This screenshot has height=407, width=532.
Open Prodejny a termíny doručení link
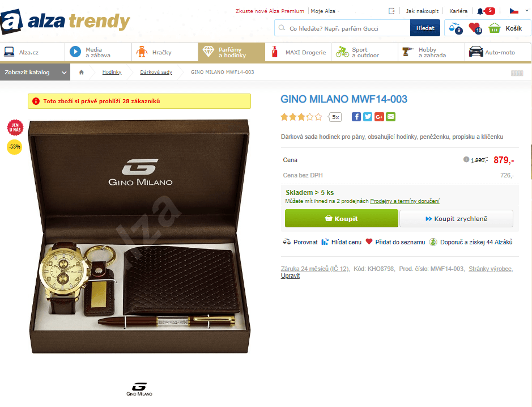point(405,201)
